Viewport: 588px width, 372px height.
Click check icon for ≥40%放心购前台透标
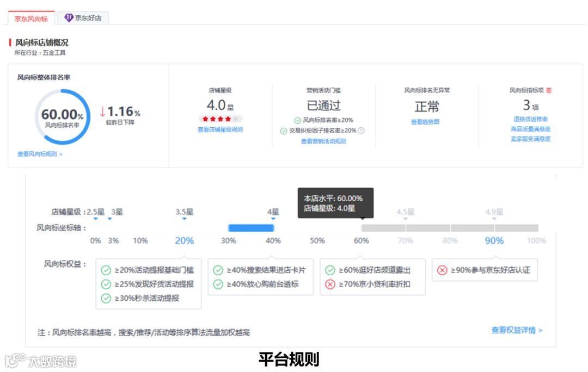coord(218,284)
